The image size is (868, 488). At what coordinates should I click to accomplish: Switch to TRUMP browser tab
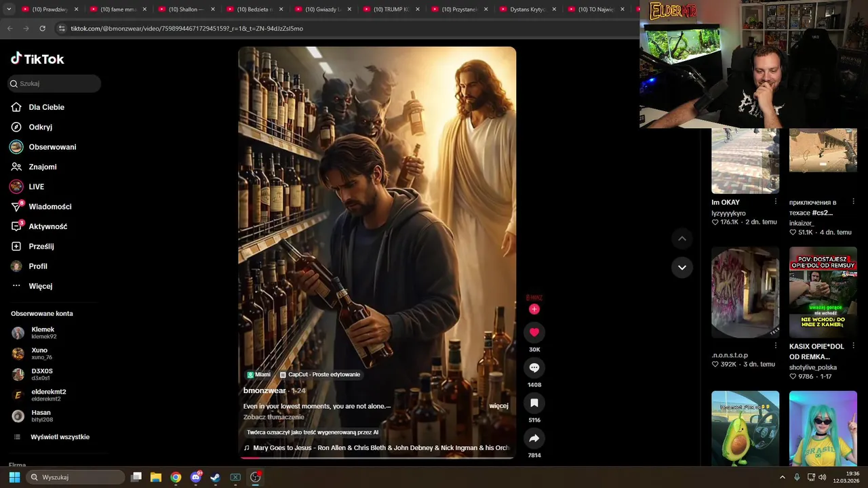(391, 9)
